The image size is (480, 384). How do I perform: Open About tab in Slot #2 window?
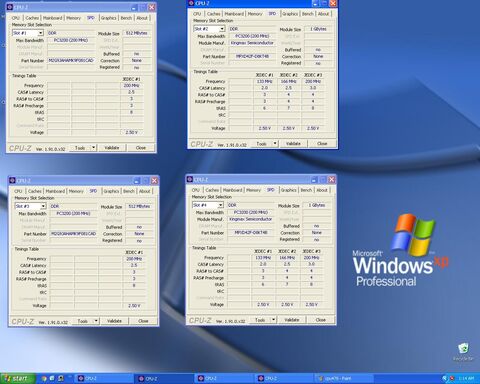pos(324,14)
